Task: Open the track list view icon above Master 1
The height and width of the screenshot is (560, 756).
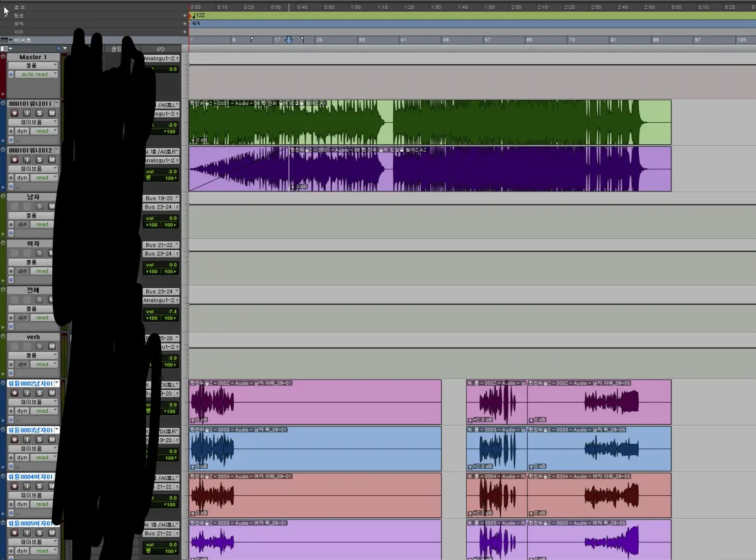Action: (x=6, y=49)
